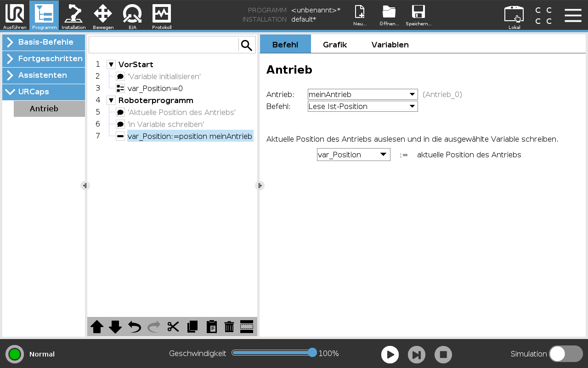Open the Befehl Lese Ist-Position dropdown
Screen dimensions: 588x368
pyautogui.click(x=362, y=106)
